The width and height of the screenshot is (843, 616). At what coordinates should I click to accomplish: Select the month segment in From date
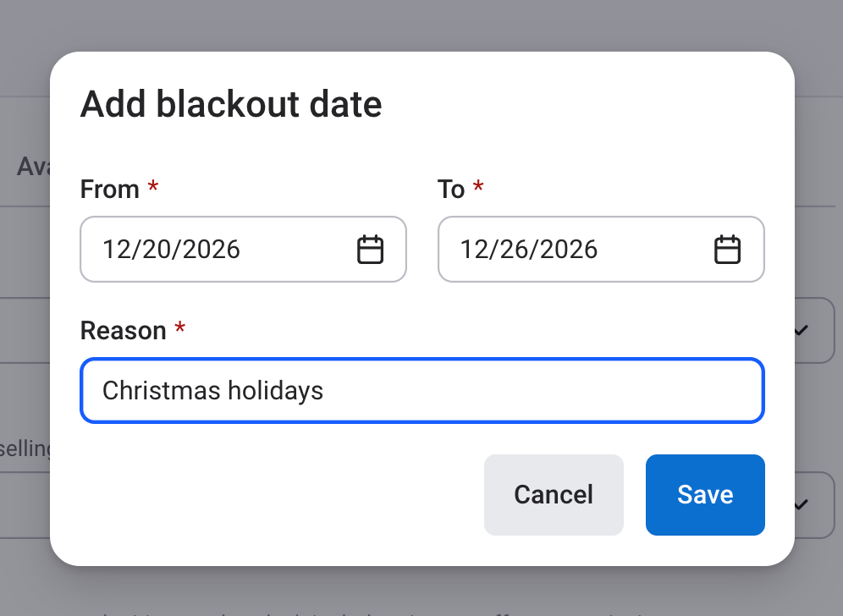pos(114,250)
